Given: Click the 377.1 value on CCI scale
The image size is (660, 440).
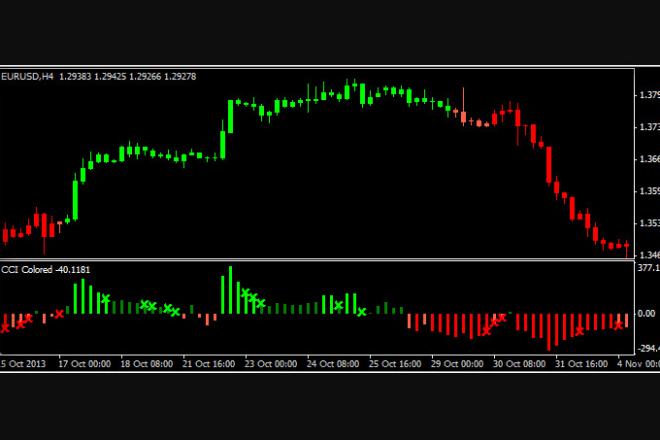Looking at the screenshot, I should [648, 268].
